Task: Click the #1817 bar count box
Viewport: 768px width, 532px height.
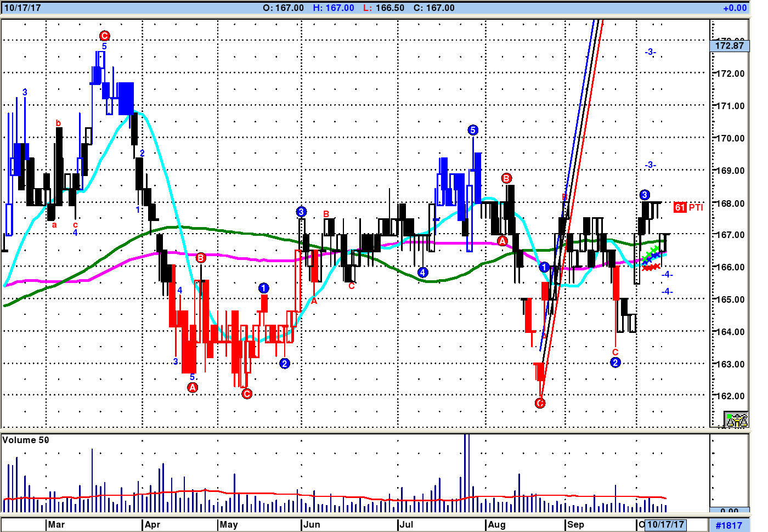Action: pyautogui.click(x=729, y=525)
